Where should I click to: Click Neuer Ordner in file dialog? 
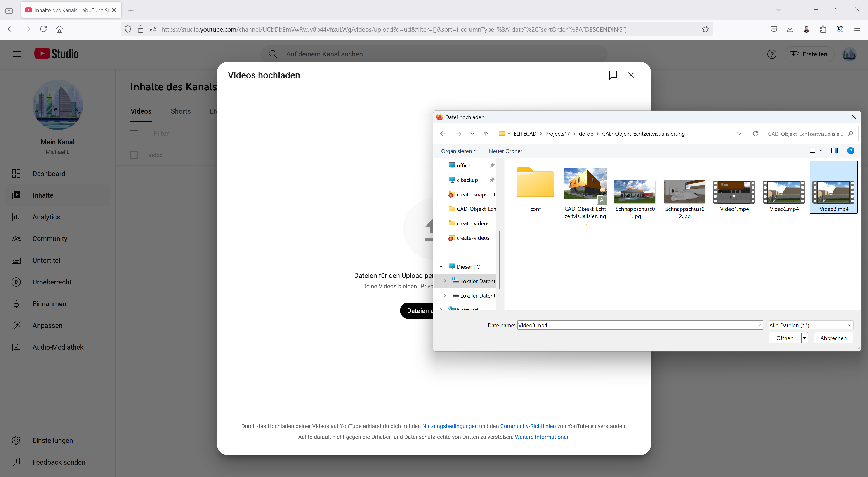pos(505,151)
